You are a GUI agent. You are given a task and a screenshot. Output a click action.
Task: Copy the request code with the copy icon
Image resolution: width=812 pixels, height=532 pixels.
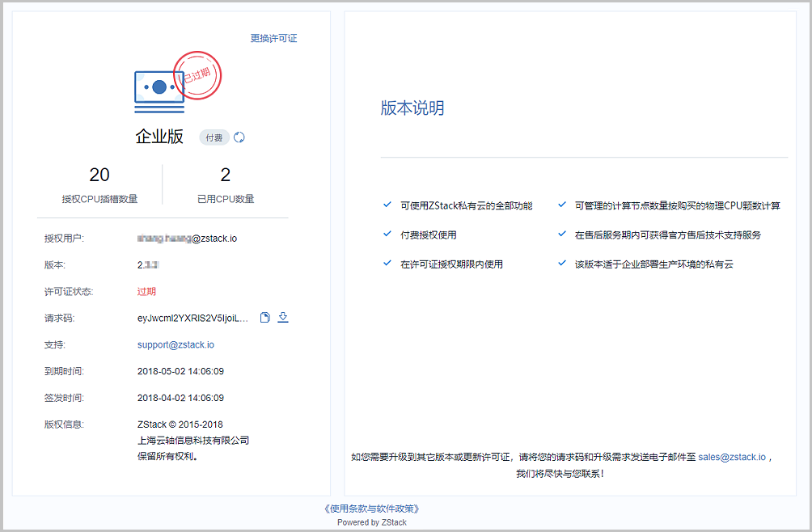click(264, 317)
